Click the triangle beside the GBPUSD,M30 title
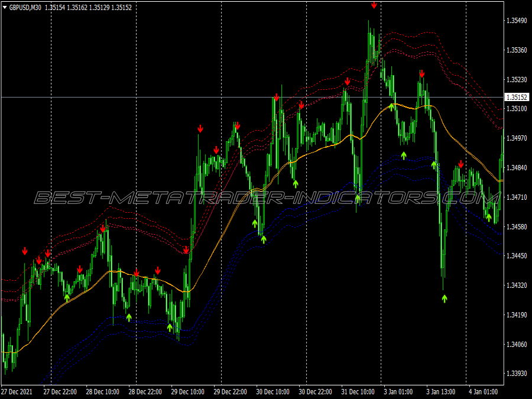This screenshot has width=532, height=399. [x=5, y=8]
